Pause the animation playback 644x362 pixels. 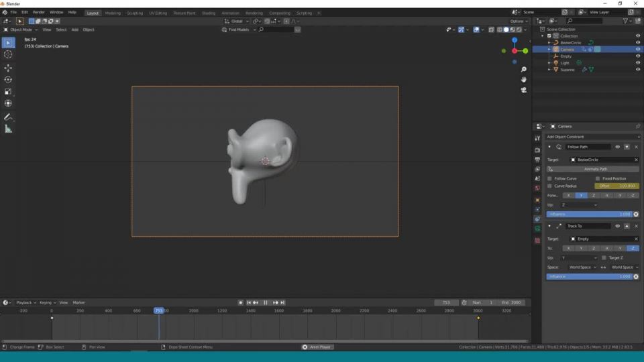[x=266, y=302]
